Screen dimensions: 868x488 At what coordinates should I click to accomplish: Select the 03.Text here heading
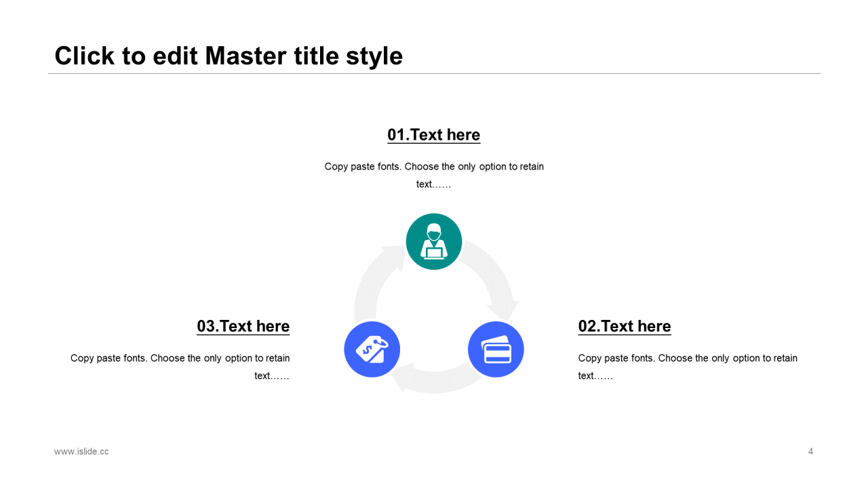click(x=243, y=326)
